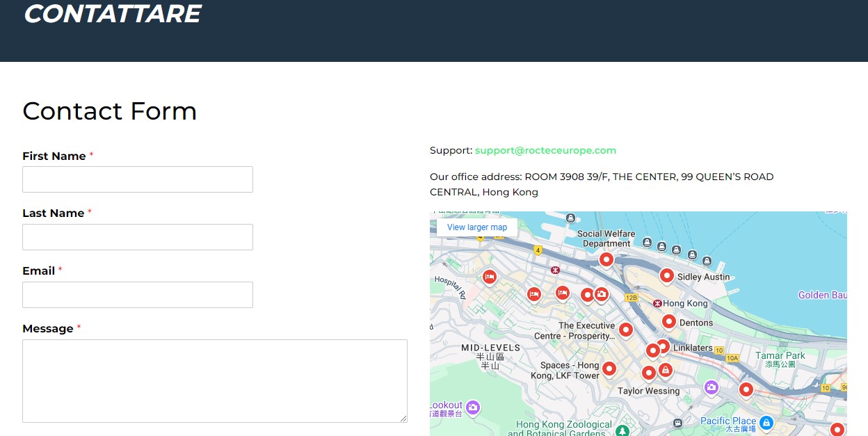Select the purple camera icon near Lookout

click(x=473, y=407)
